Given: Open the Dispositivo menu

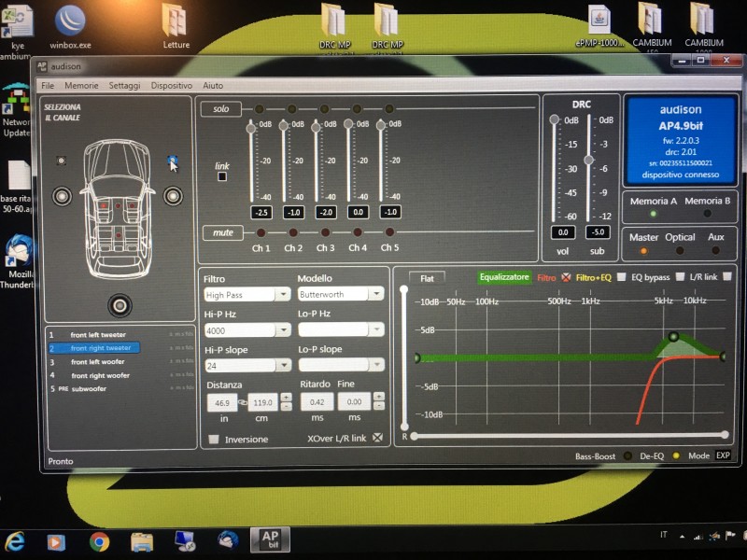Looking at the screenshot, I should pos(172,86).
